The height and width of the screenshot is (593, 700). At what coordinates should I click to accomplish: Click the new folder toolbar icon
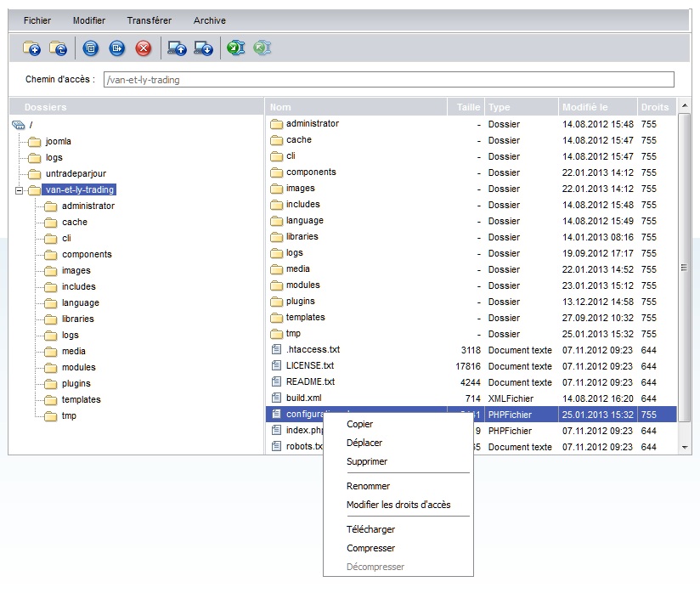click(31, 48)
